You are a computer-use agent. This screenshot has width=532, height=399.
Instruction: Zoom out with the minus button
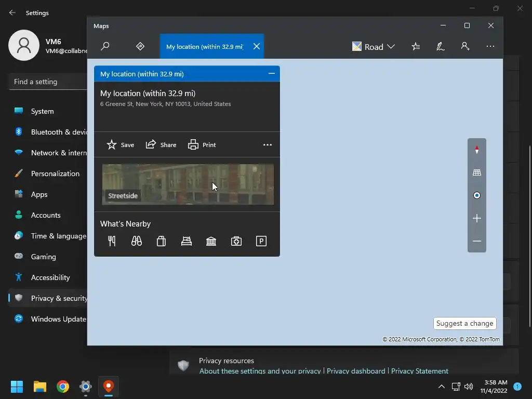click(477, 241)
